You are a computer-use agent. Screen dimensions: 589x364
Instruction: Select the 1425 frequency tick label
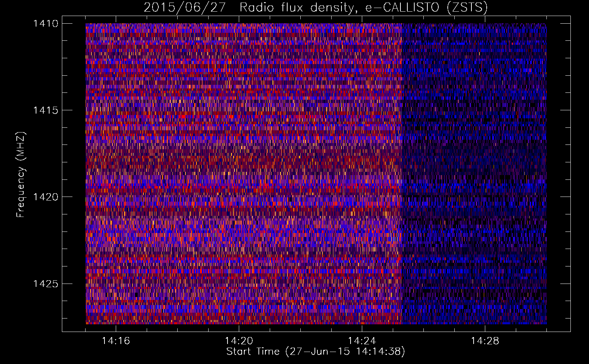point(46,284)
